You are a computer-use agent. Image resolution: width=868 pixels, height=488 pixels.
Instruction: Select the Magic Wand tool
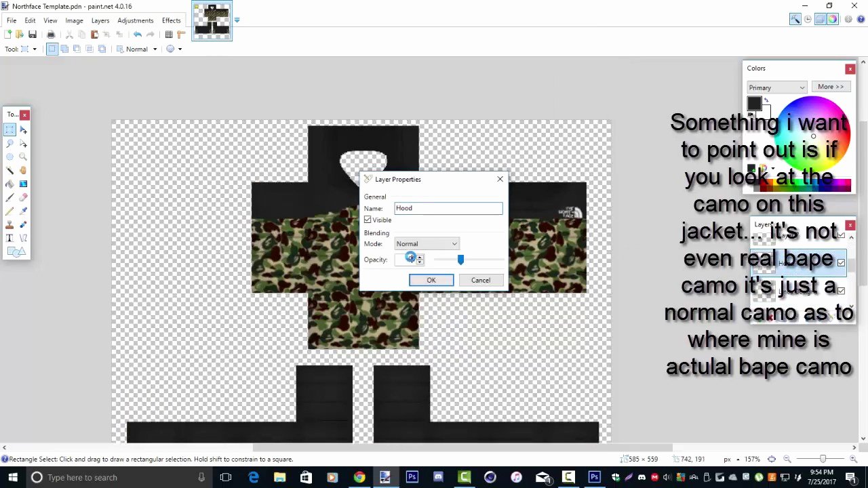[9, 170]
